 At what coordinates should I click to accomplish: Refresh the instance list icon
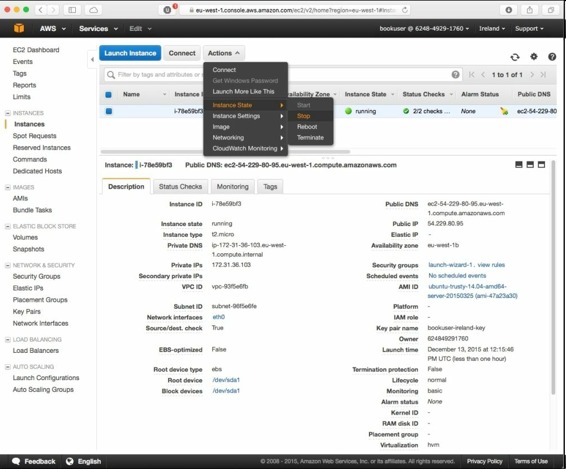(x=515, y=57)
